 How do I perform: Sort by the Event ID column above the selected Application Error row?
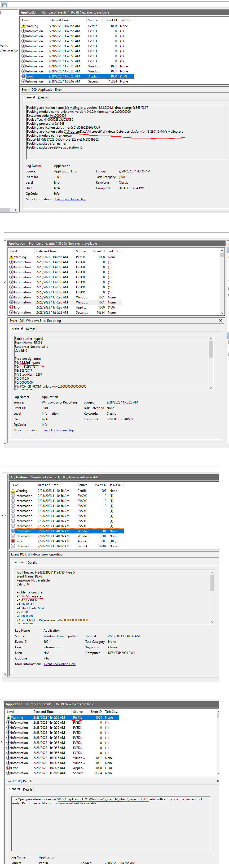[x=111, y=20]
